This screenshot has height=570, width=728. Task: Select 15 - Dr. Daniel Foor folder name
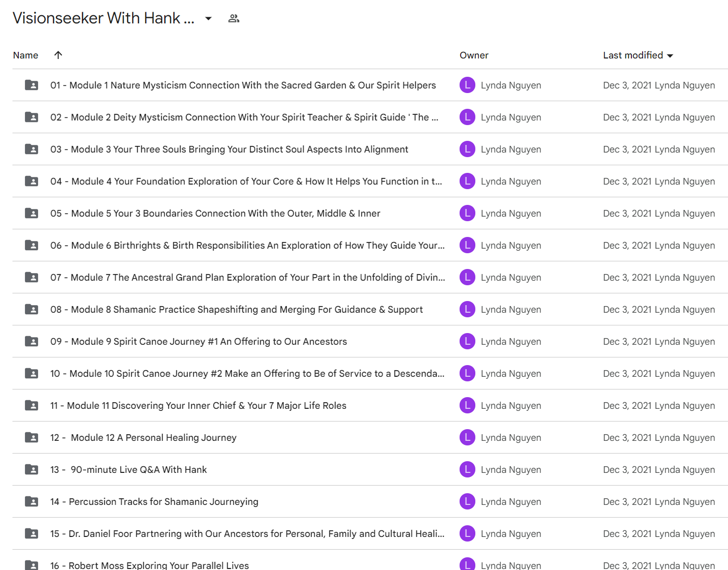(x=248, y=533)
